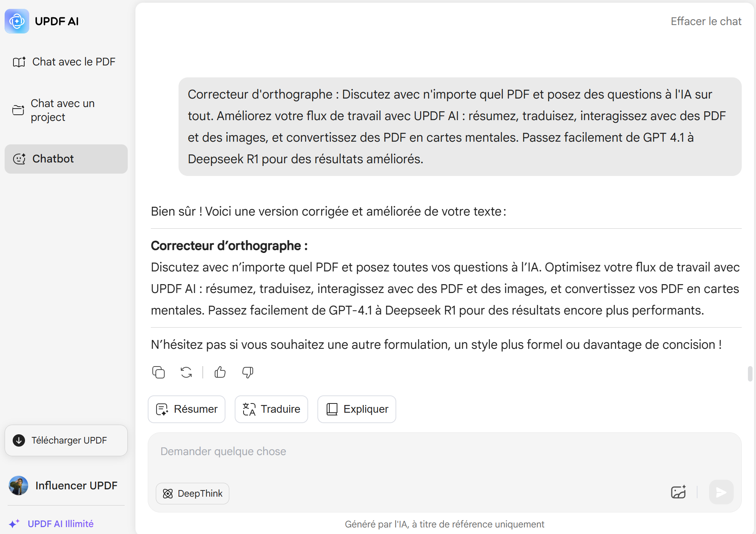Send the message with arrow button
This screenshot has height=534, width=756.
click(x=721, y=492)
